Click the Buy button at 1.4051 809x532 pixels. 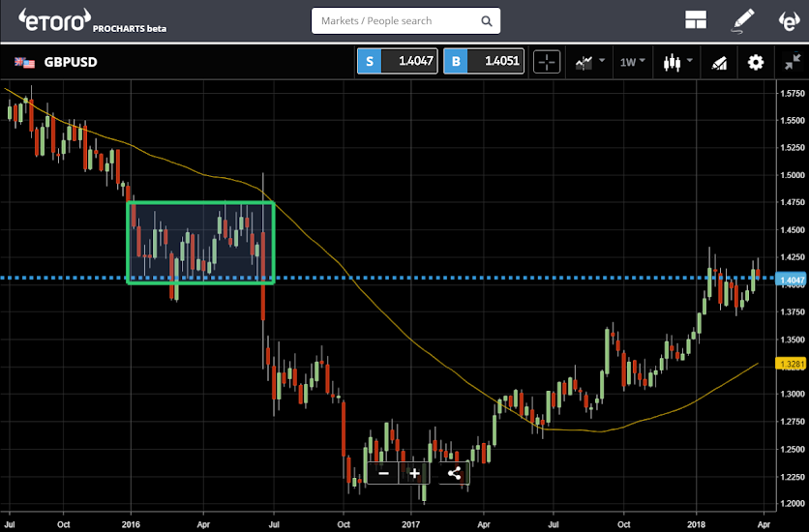point(484,61)
